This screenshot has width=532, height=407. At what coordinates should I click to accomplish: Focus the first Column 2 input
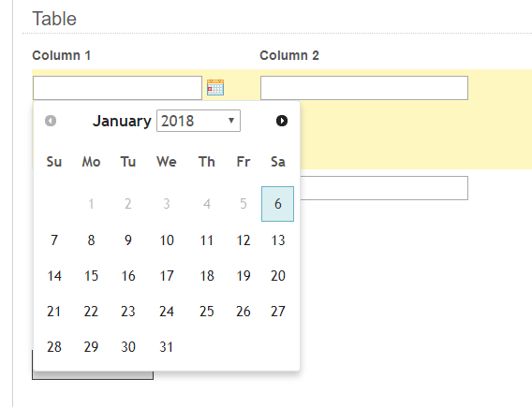tap(364, 88)
